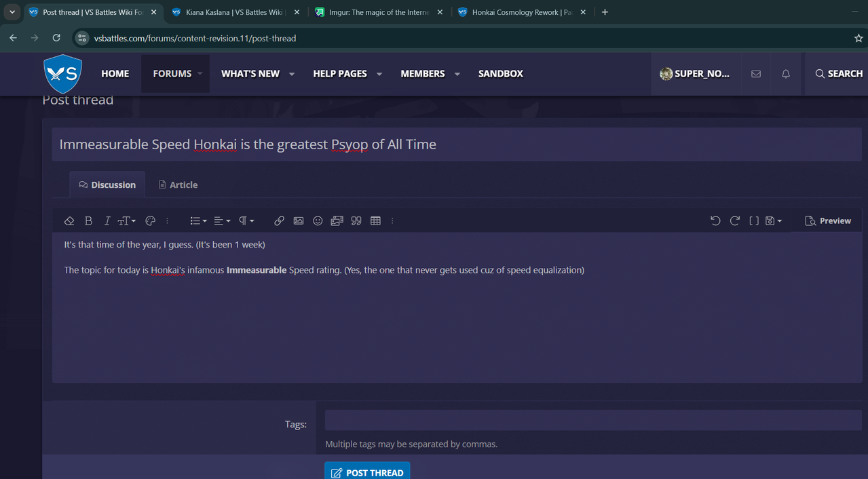868x479 pixels.
Task: Click the VS Battles shield logo
Action: [x=62, y=73]
